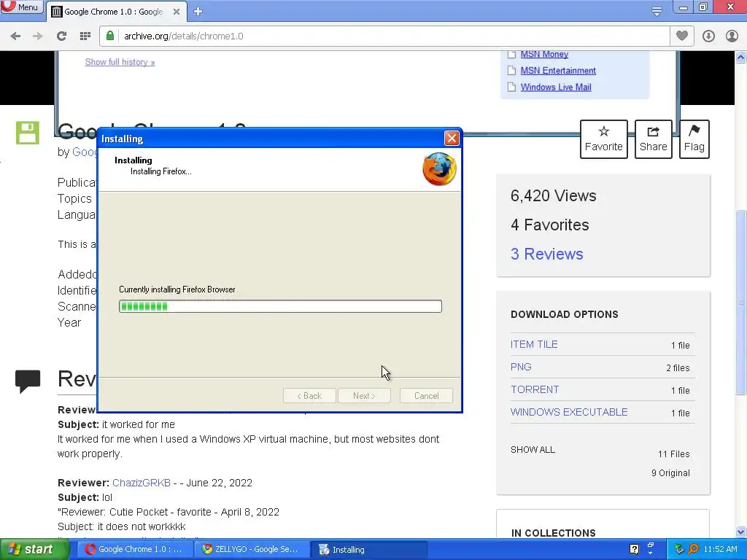
Task: Click the Flag button
Action: tap(694, 139)
